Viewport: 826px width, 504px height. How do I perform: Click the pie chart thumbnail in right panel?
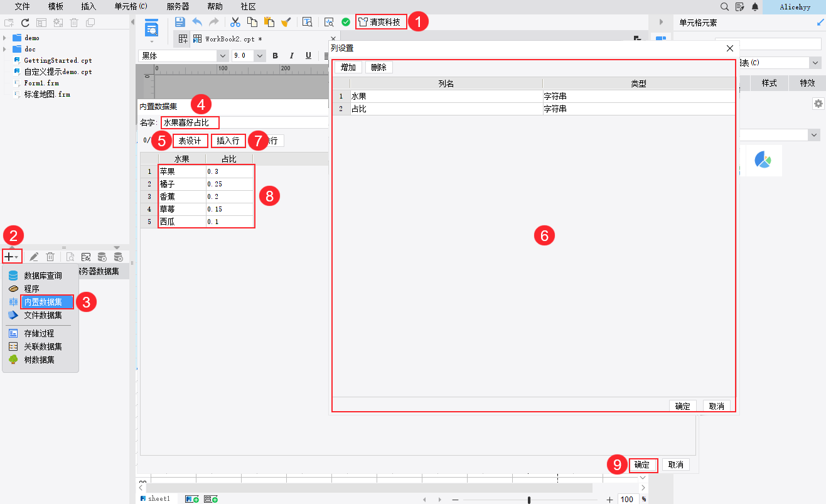pos(763,160)
